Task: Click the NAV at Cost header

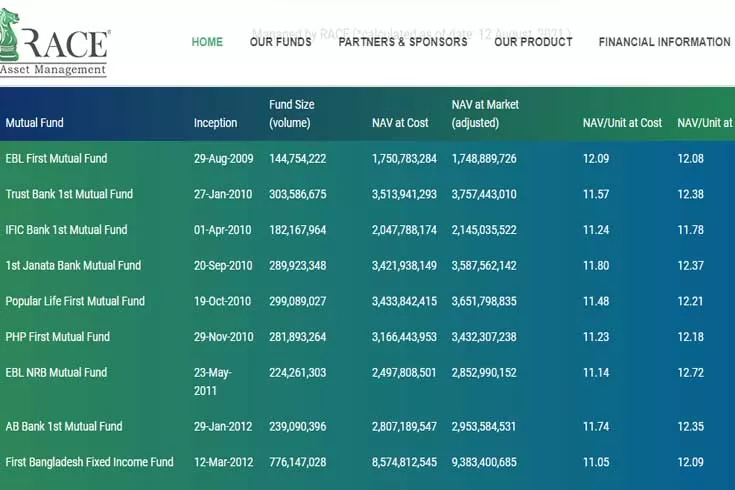Action: click(400, 123)
